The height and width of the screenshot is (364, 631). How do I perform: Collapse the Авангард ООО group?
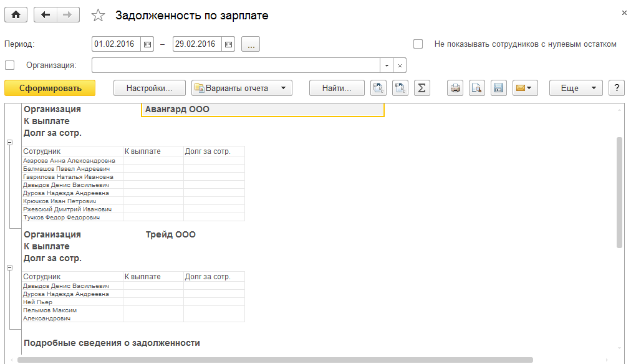click(9, 142)
